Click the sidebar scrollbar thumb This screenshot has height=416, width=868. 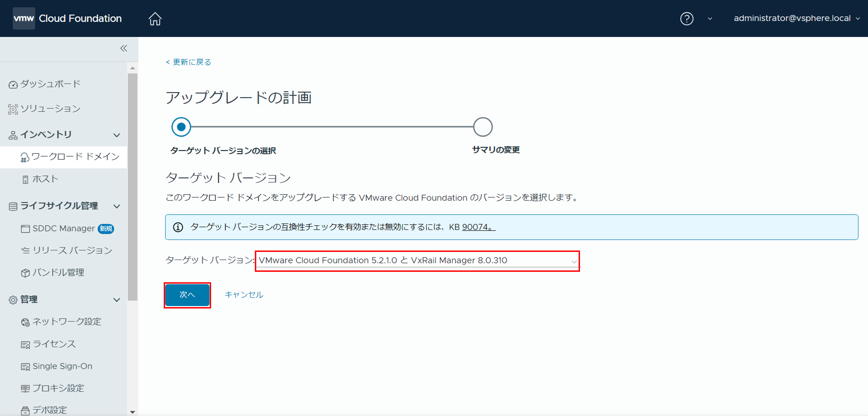pyautogui.click(x=132, y=187)
